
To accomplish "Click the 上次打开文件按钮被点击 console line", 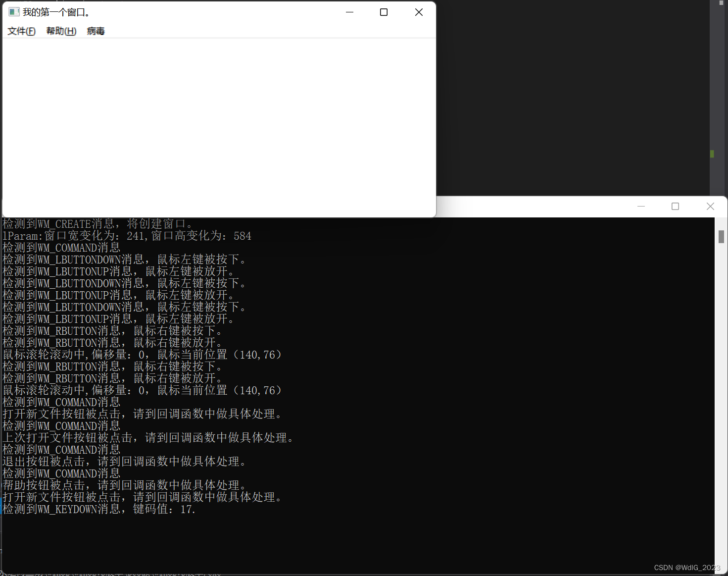I will (x=148, y=438).
